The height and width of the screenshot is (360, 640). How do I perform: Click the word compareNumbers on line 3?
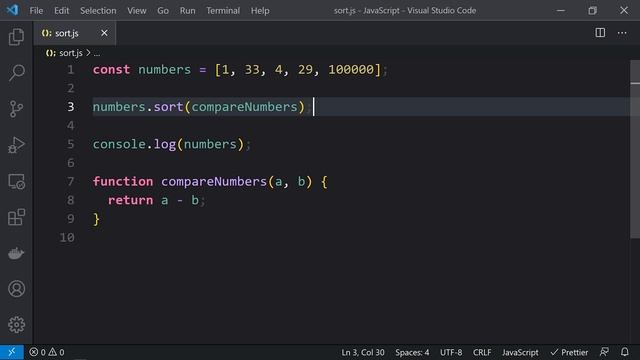(x=244, y=107)
